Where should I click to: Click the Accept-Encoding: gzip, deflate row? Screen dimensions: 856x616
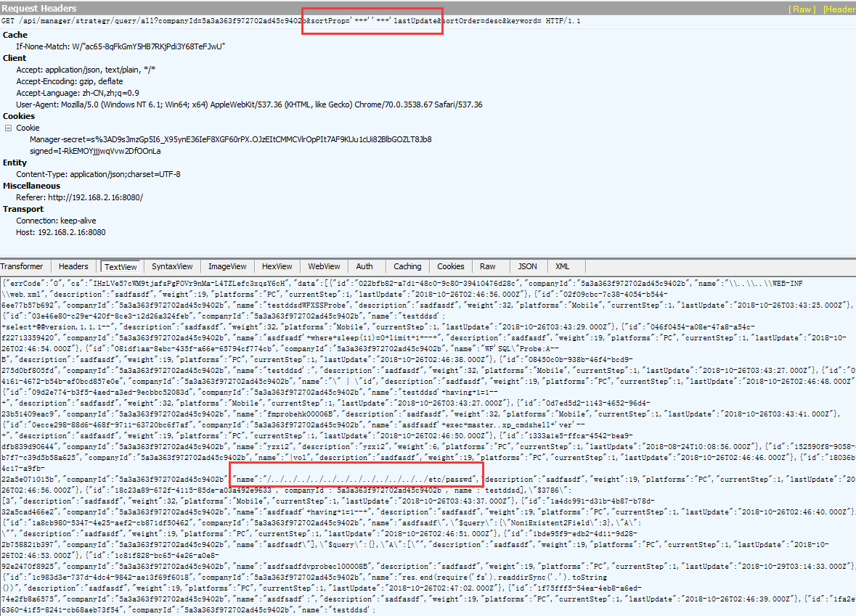(x=69, y=81)
